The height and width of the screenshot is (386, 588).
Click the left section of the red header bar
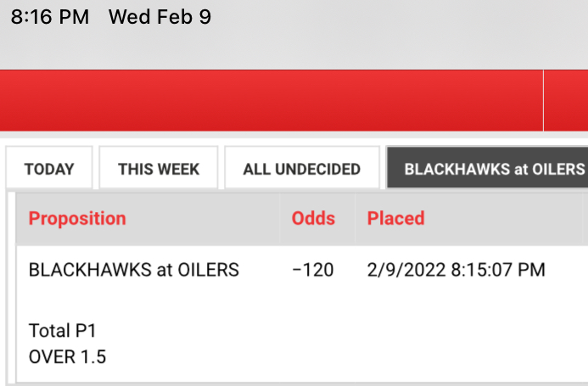272,100
